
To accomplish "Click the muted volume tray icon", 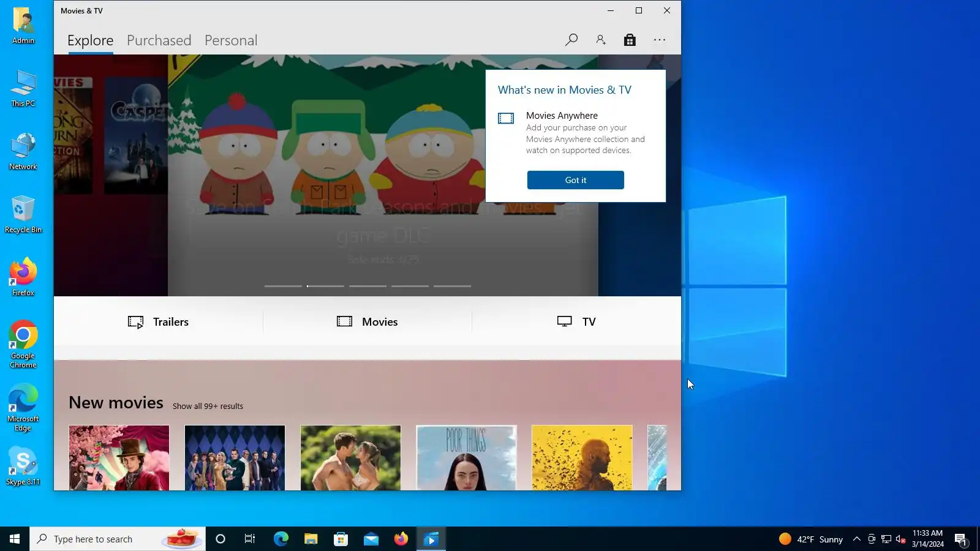I will click(900, 539).
